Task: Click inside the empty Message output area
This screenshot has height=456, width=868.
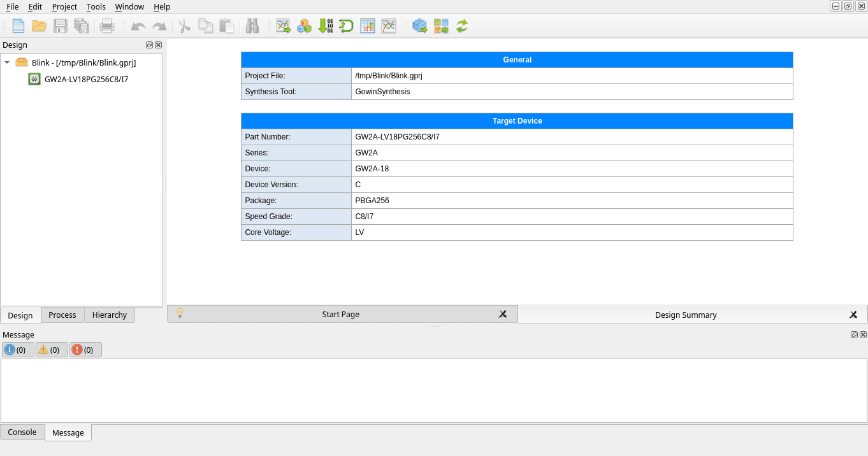Action: point(434,390)
